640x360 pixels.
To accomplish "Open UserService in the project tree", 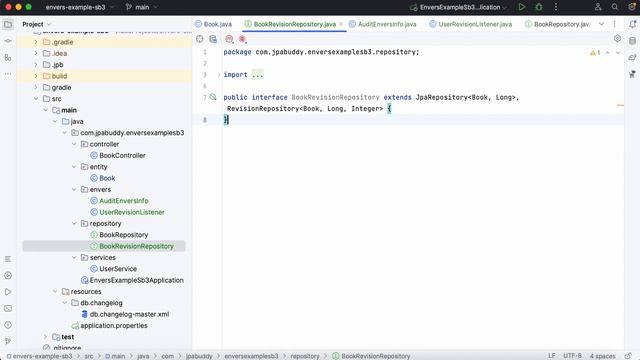I will click(x=113, y=269).
